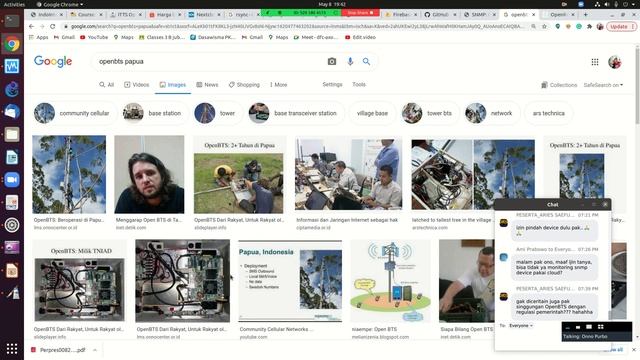
Task: Open Chrome extensions puzzle icon
Action: point(589,26)
